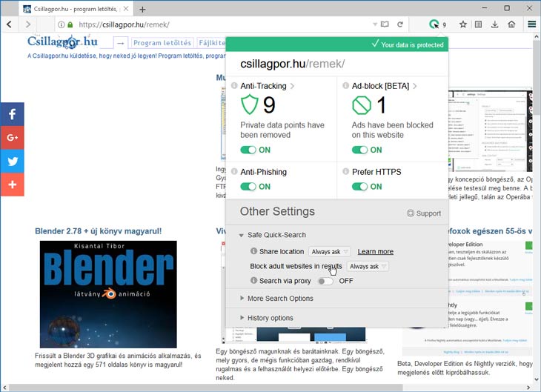Open Block adult websites dropdown
The width and height of the screenshot is (541, 392).
click(368, 266)
